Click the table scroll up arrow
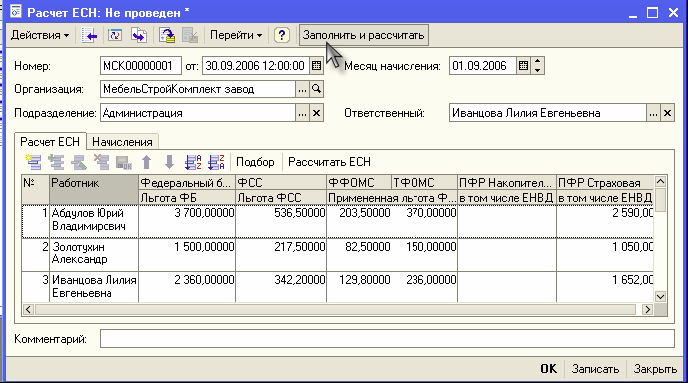 660,181
